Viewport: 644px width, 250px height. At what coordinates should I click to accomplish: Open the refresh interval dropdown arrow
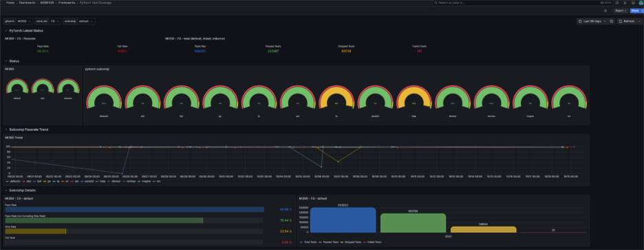[x=639, y=21]
